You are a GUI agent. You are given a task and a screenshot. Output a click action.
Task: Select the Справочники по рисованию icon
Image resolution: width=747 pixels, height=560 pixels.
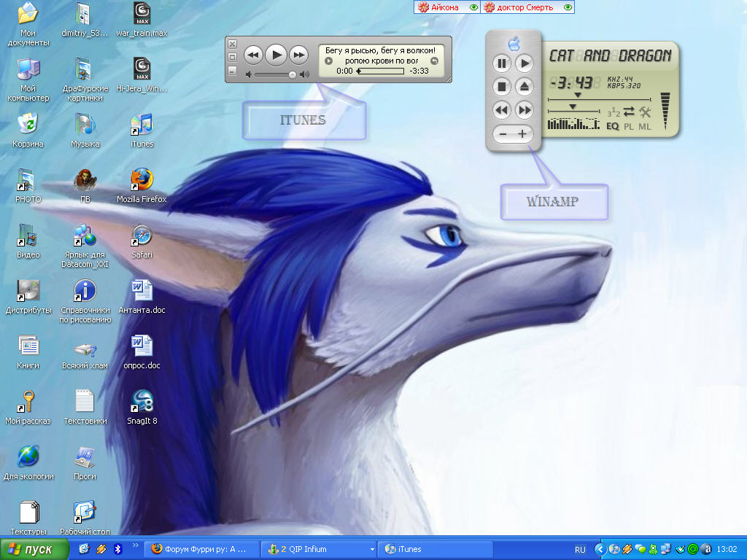(85, 301)
